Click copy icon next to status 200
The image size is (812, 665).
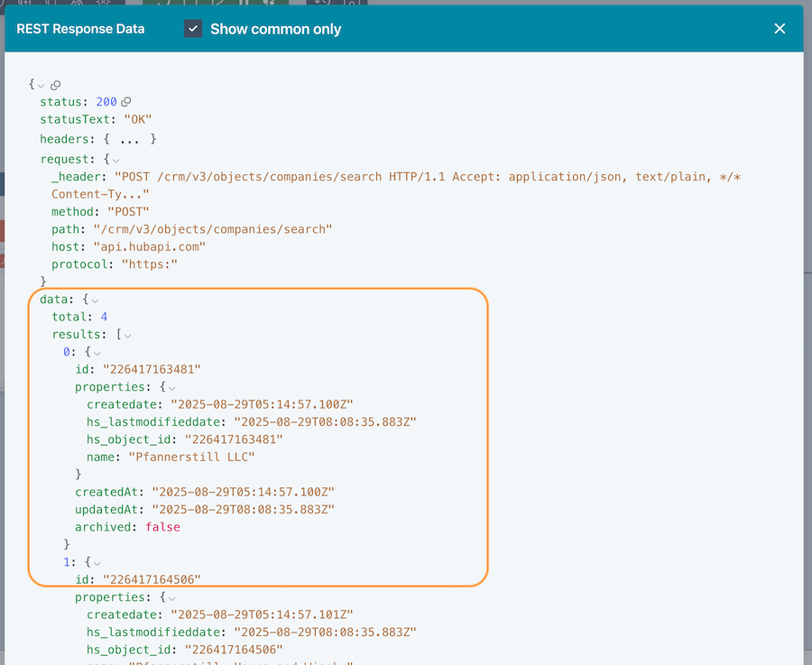click(x=126, y=102)
